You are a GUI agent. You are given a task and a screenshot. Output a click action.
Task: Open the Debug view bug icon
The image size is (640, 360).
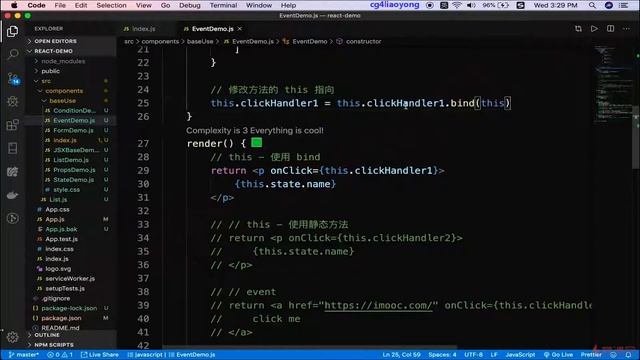pyautogui.click(x=13, y=101)
